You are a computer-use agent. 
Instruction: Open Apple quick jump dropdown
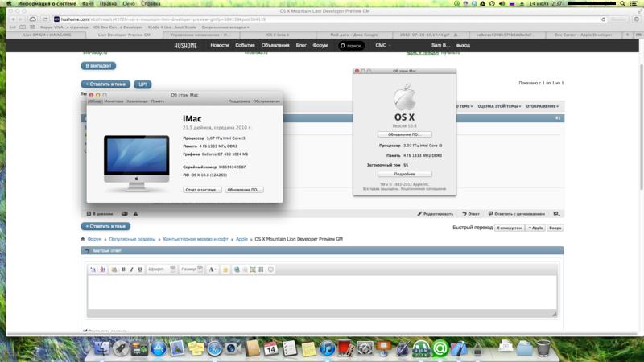pyautogui.click(x=535, y=228)
